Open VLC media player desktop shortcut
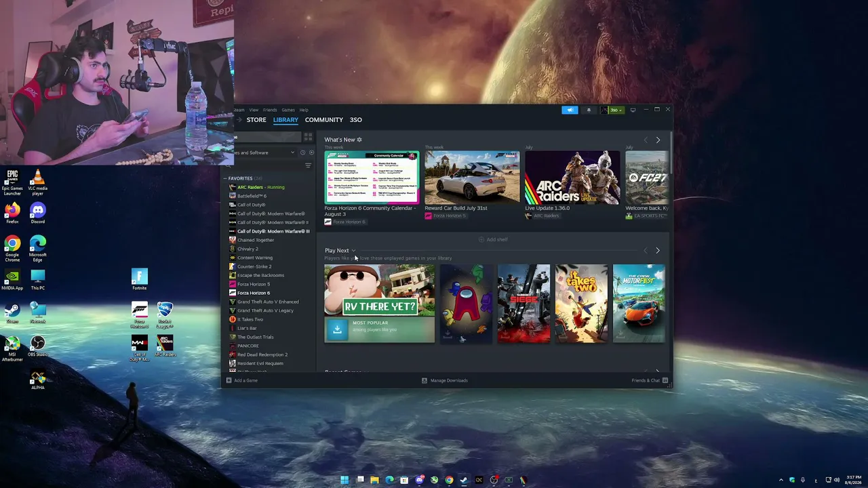868x488 pixels. click(38, 182)
